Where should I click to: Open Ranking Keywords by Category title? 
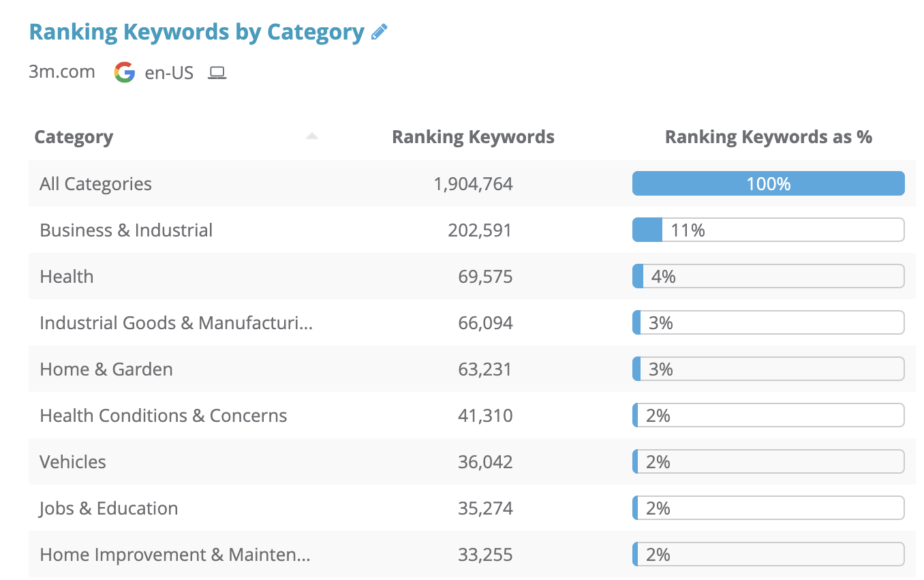click(x=196, y=32)
